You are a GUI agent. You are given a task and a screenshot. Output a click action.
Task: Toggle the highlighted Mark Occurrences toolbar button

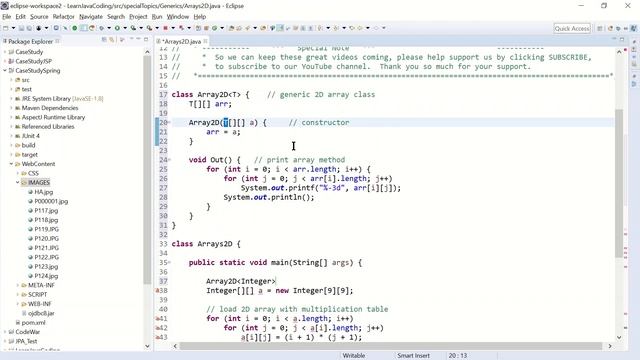(x=280, y=28)
